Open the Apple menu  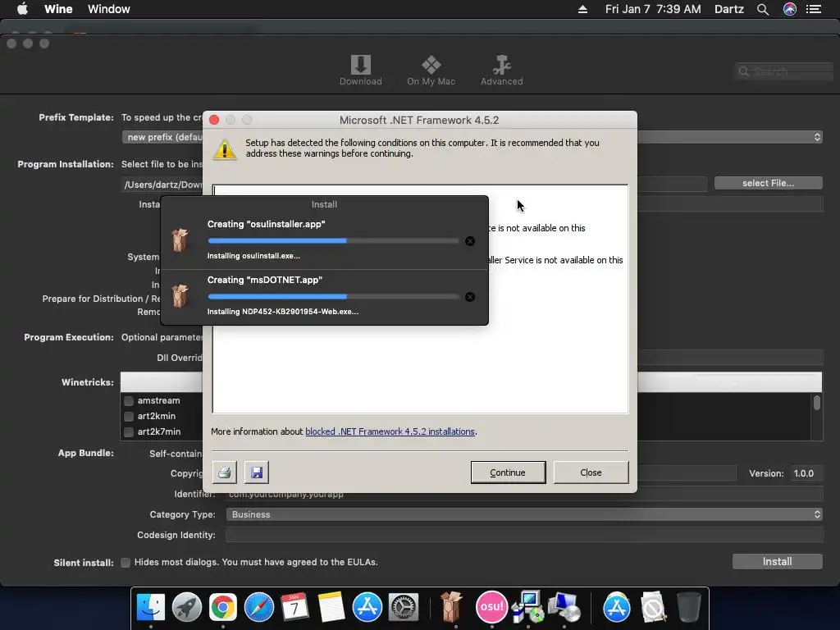pos(22,9)
